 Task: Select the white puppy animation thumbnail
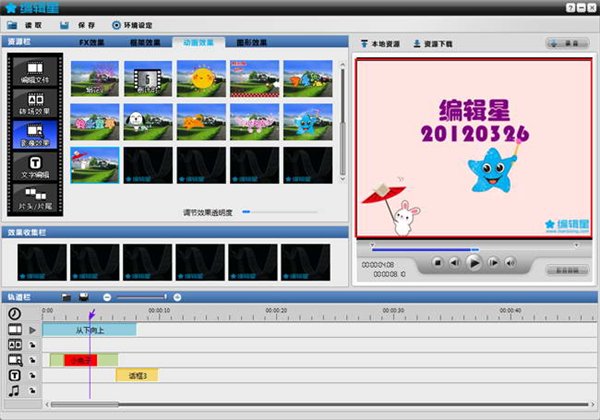point(148,122)
